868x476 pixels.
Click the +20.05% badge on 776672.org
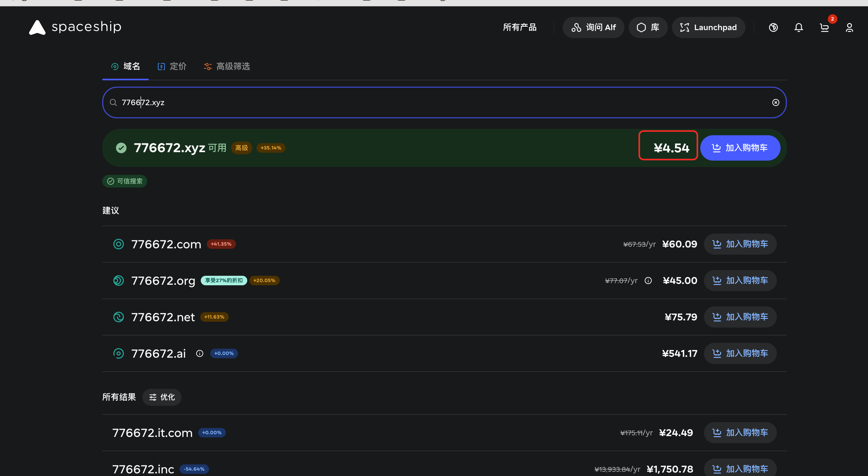(264, 281)
